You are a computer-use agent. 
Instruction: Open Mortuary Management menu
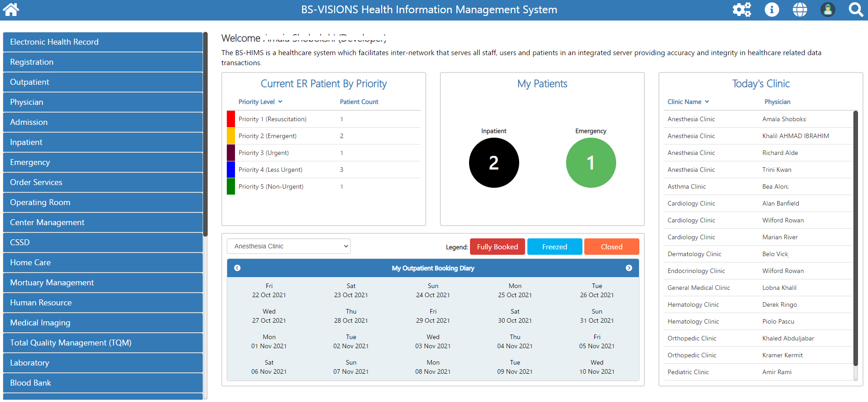tap(103, 283)
